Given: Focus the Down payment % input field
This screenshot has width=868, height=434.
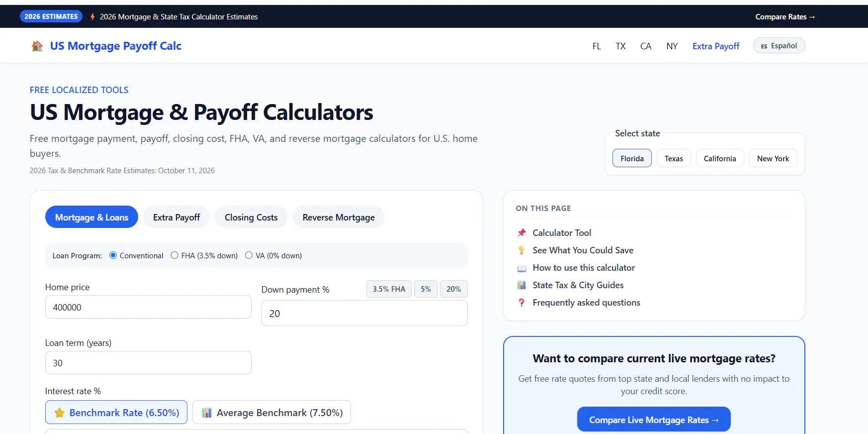Looking at the screenshot, I should click(x=364, y=313).
